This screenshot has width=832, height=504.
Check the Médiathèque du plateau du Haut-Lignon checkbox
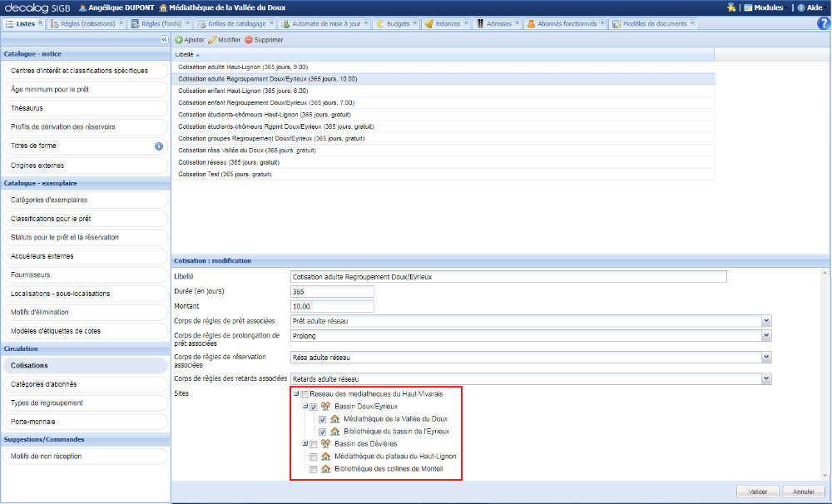(314, 457)
